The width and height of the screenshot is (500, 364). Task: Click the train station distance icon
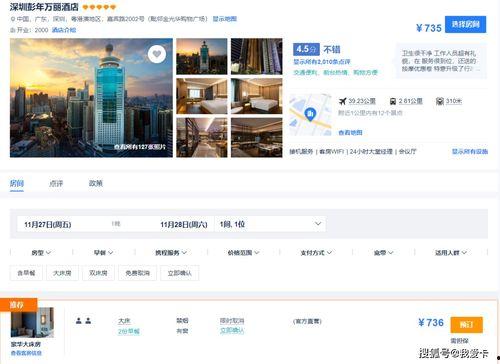tap(393, 101)
